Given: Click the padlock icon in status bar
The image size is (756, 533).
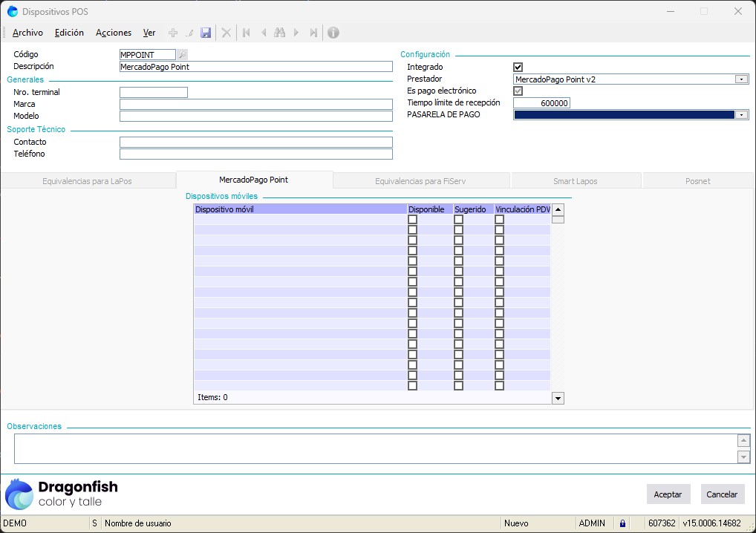Looking at the screenshot, I should point(622,523).
